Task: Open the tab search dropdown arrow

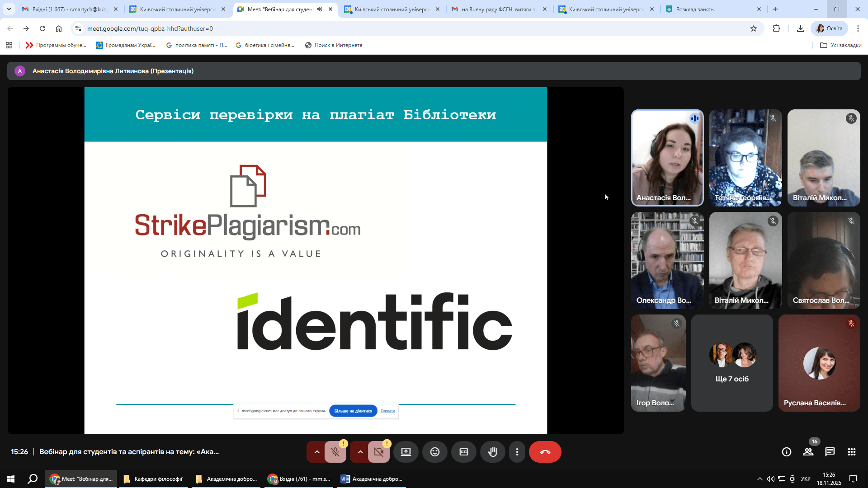Action: 9,9
